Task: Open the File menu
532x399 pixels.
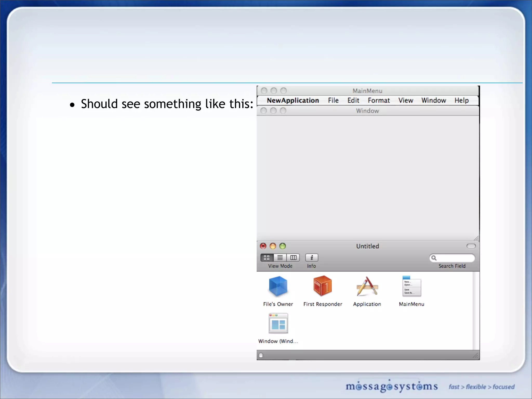Action: click(x=333, y=101)
